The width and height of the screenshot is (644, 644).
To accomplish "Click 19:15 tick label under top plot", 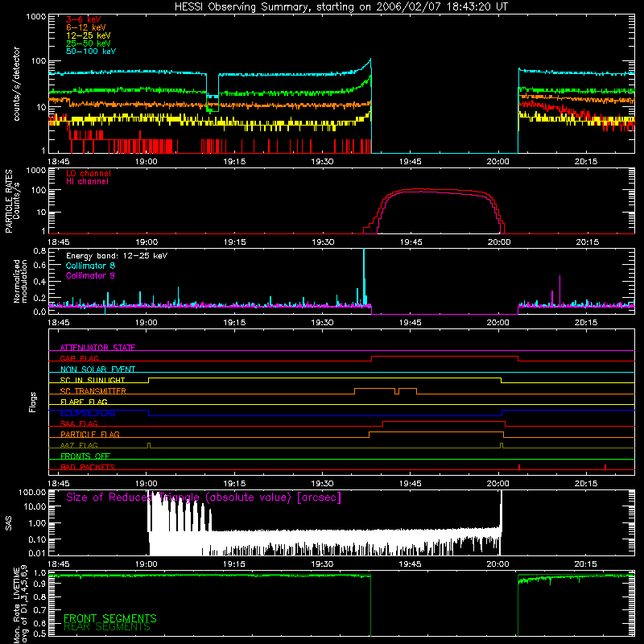I will click(234, 162).
